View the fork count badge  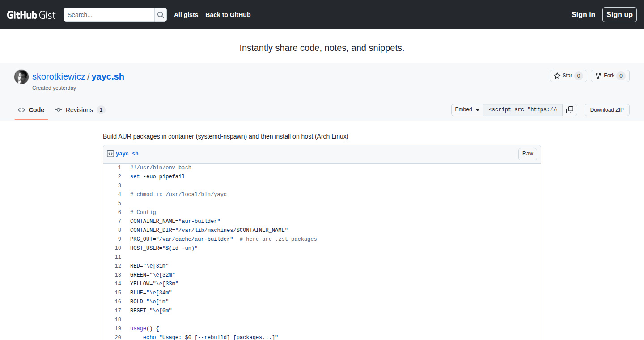pyautogui.click(x=621, y=76)
